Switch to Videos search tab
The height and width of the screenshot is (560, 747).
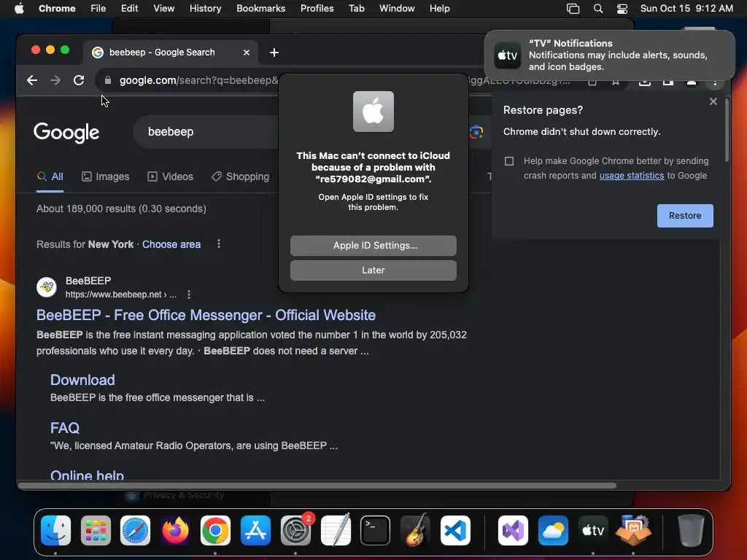coord(170,177)
